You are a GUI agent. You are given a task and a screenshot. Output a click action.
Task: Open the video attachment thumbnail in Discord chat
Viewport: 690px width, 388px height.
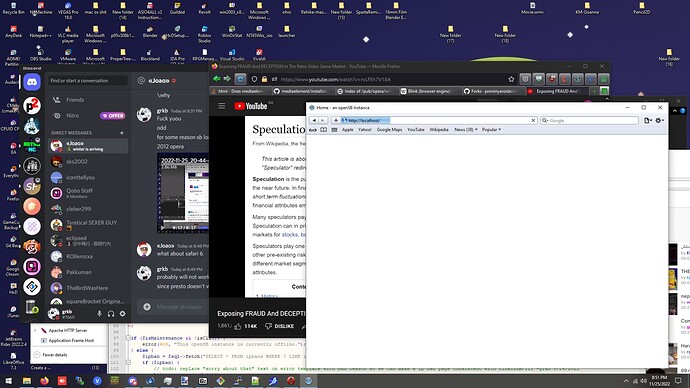coord(183,193)
